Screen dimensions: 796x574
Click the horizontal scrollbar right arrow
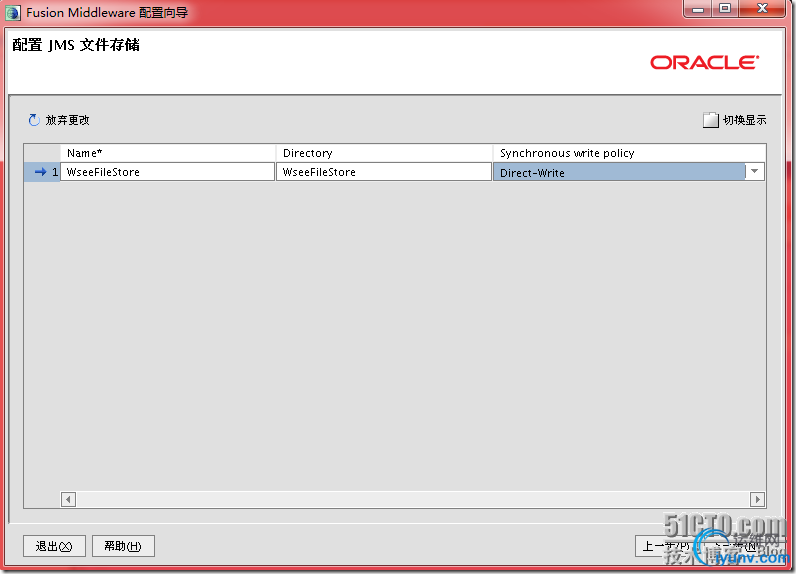click(757, 499)
